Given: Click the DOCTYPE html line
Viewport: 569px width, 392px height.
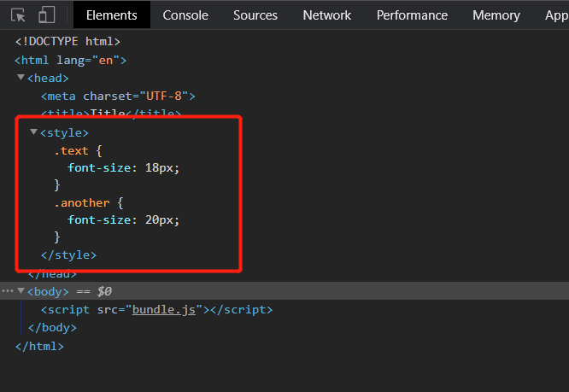Looking at the screenshot, I should click(67, 41).
